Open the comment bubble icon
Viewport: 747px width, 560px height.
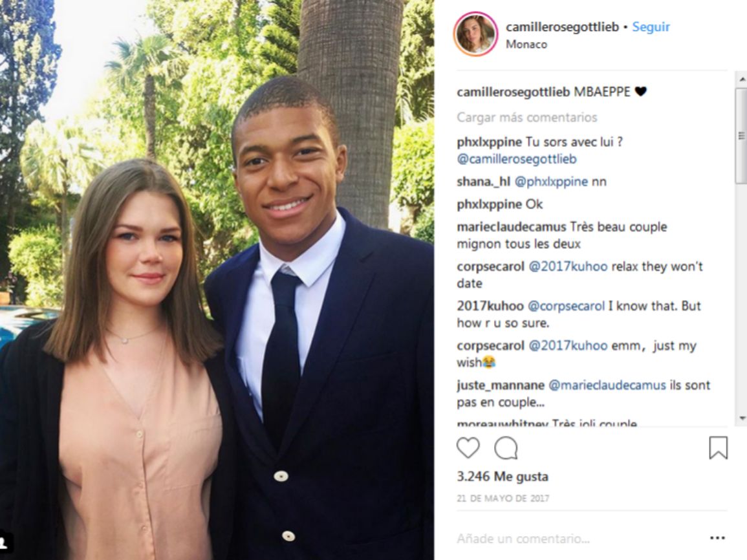[506, 448]
